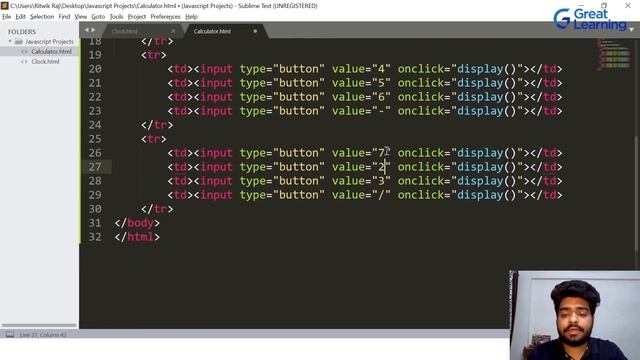This screenshot has width=640, height=360.
Task: Click line number 20 in gutter
Action: pos(95,69)
